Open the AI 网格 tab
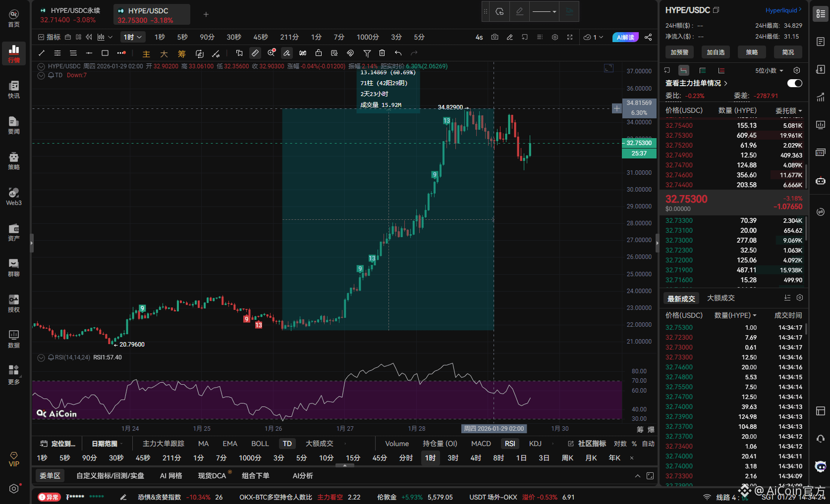This screenshot has width=830, height=504. [x=171, y=476]
